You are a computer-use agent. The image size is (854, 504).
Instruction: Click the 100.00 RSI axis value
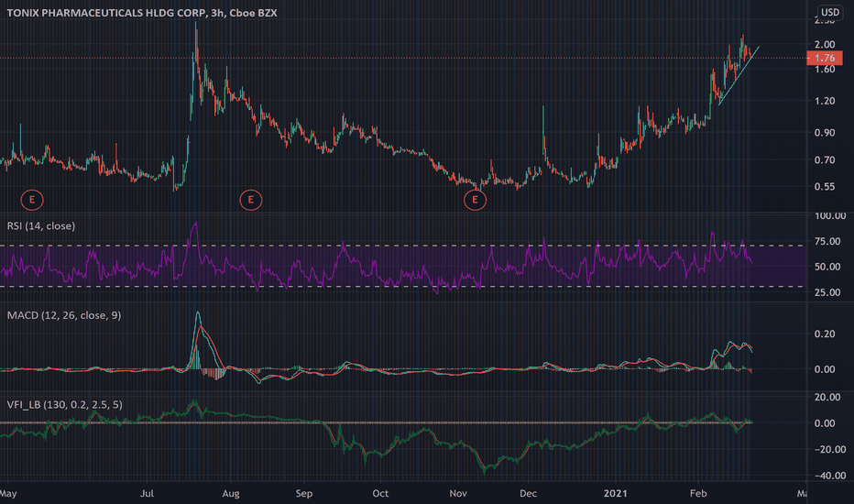pyautogui.click(x=830, y=216)
